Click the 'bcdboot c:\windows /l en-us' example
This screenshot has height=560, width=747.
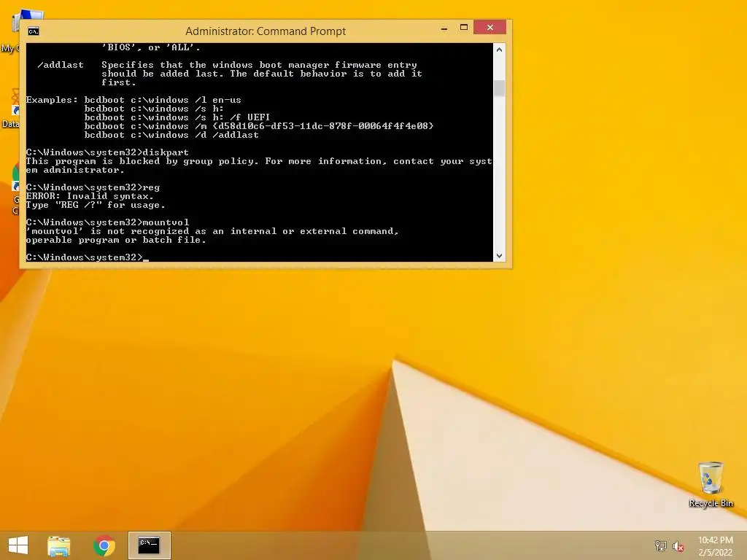pyautogui.click(x=163, y=100)
